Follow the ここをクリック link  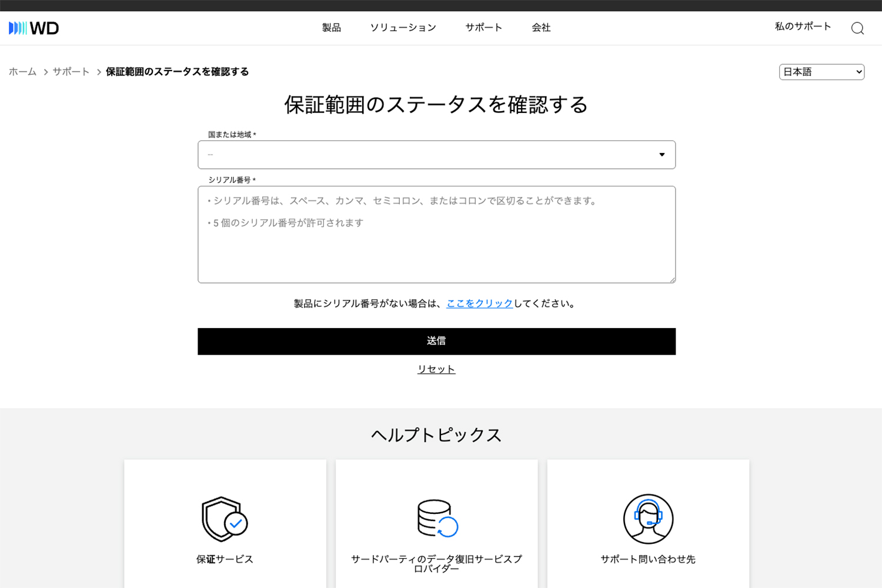pyautogui.click(x=480, y=303)
